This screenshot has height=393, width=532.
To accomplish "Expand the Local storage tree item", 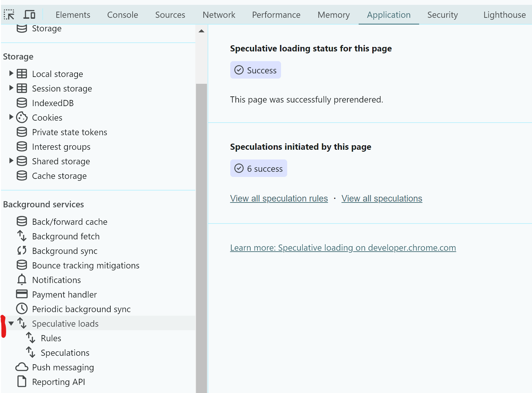I will pos(11,73).
